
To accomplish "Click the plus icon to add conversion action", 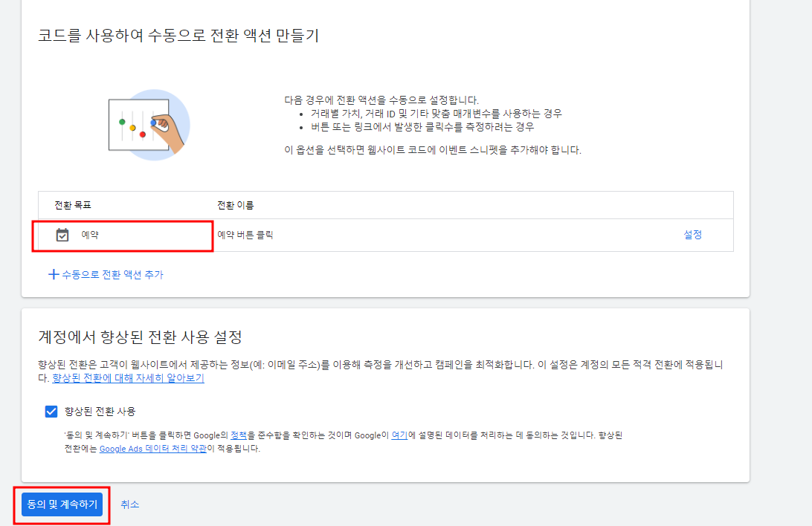I will [x=53, y=274].
